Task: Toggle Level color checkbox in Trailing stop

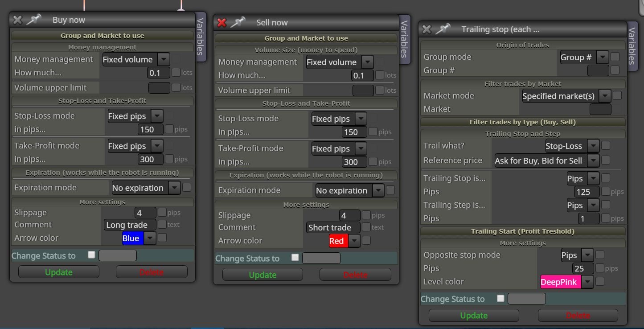Action: [600, 281]
